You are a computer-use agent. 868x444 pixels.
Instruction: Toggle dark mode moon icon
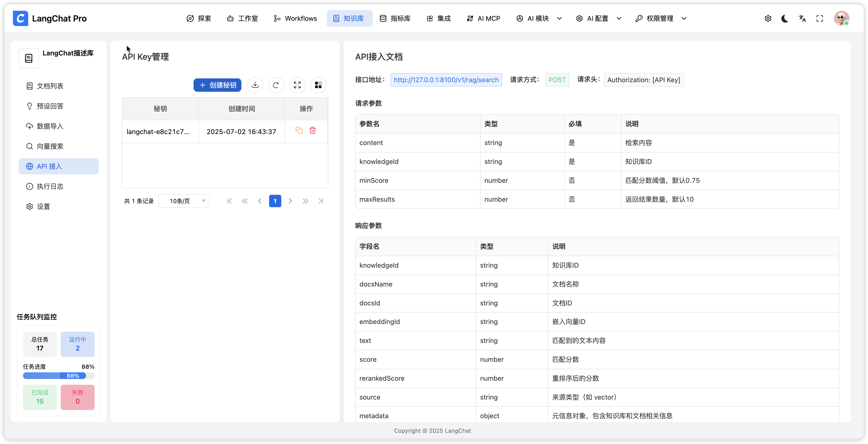[785, 19]
